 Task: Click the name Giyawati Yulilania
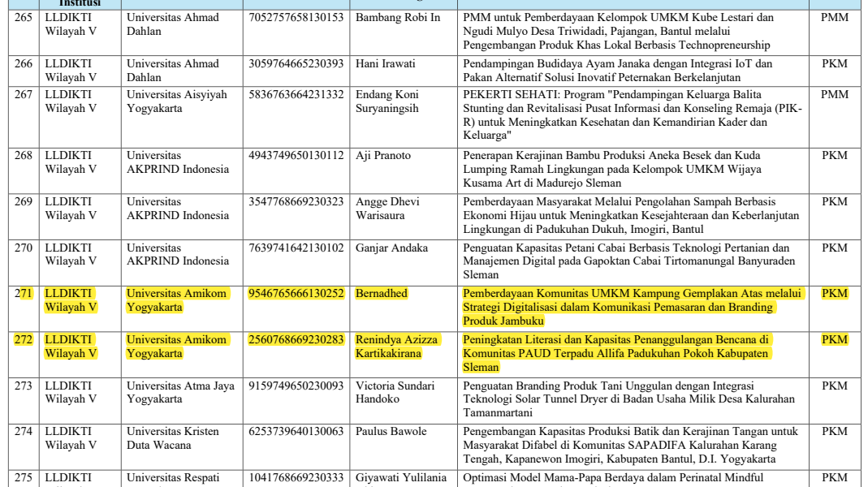pos(401,479)
